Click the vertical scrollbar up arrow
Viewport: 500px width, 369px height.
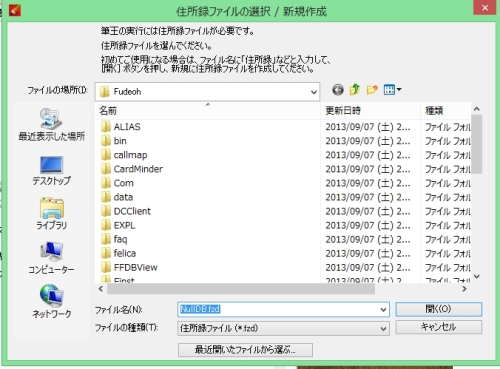tap(477, 109)
